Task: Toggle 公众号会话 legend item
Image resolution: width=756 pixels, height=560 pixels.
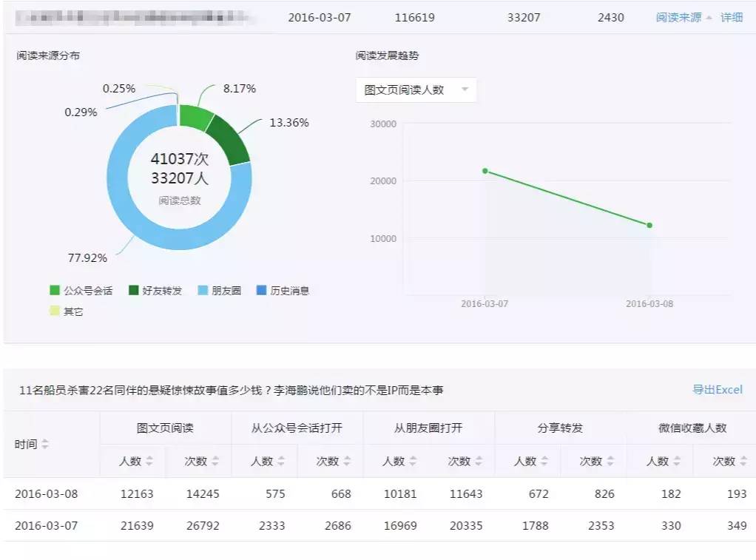Action: coord(81,291)
